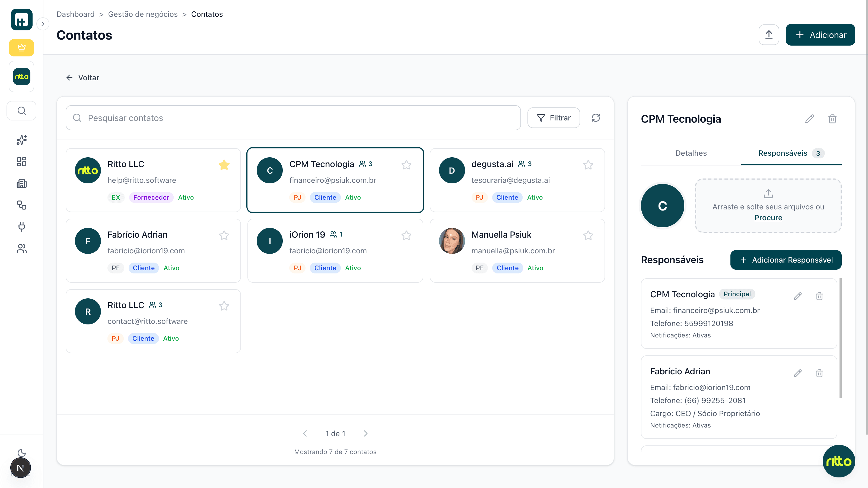Click the Procure file browse link

(768, 218)
